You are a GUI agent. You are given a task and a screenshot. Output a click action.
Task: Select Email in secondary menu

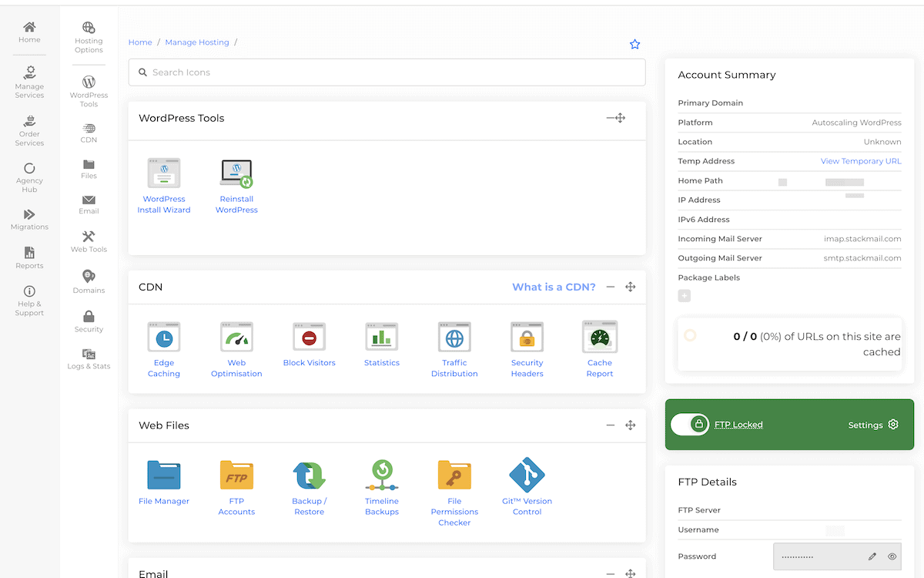point(89,204)
